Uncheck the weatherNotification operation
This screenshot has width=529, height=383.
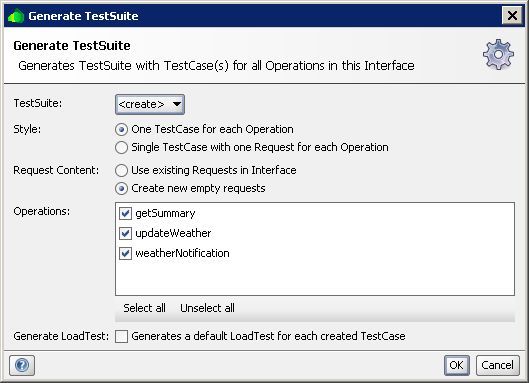[125, 253]
